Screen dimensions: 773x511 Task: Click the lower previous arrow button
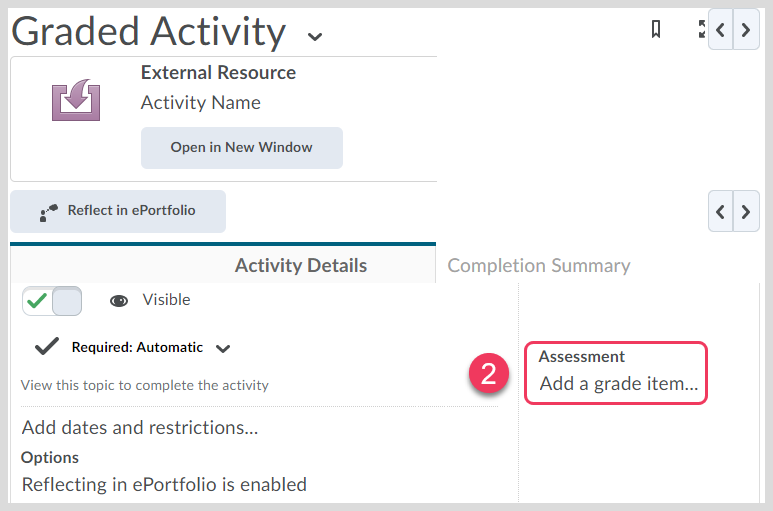click(x=720, y=212)
